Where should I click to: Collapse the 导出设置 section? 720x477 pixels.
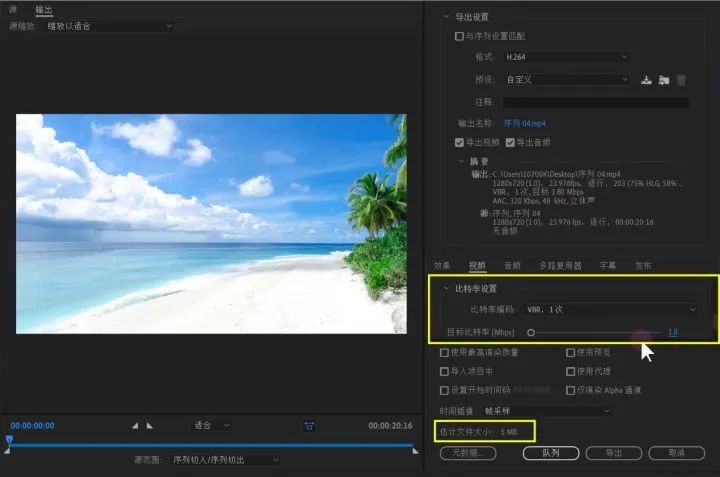pos(446,17)
